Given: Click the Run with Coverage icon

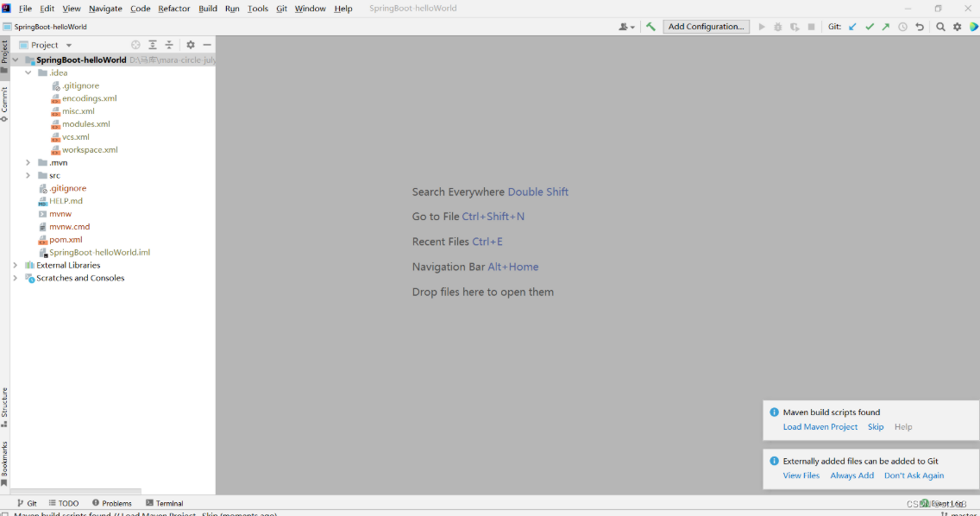Looking at the screenshot, I should (x=795, y=27).
